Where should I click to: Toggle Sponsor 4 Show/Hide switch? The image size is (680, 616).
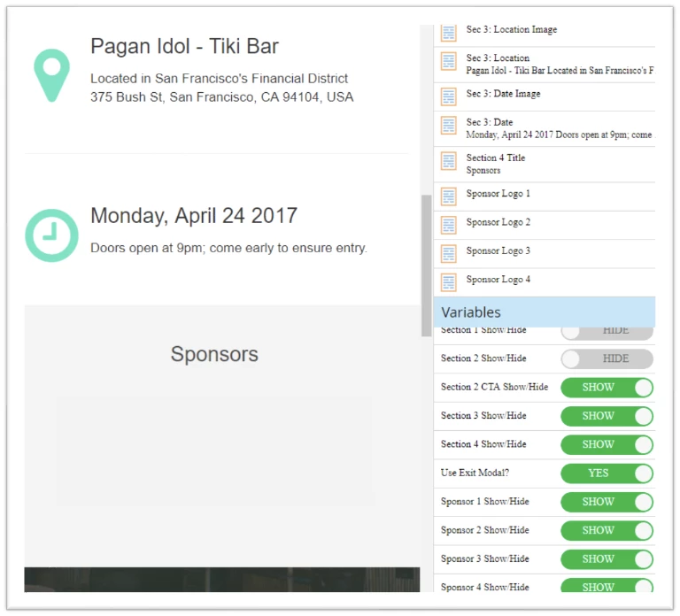coord(607,585)
